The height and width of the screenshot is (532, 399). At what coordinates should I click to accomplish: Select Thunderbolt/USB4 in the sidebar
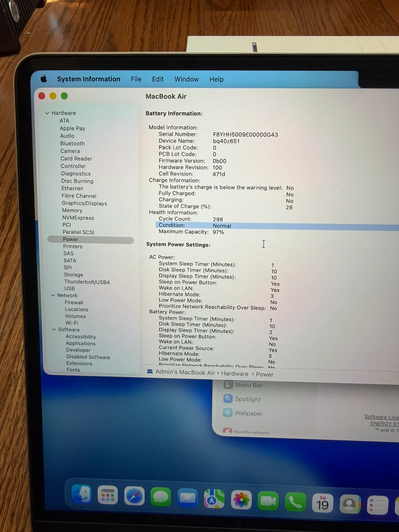tap(87, 282)
